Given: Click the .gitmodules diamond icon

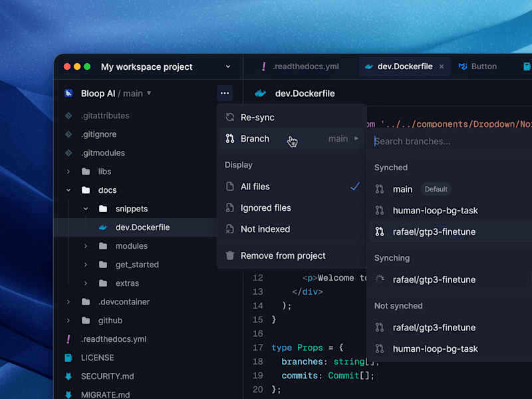Looking at the screenshot, I should 68,153.
